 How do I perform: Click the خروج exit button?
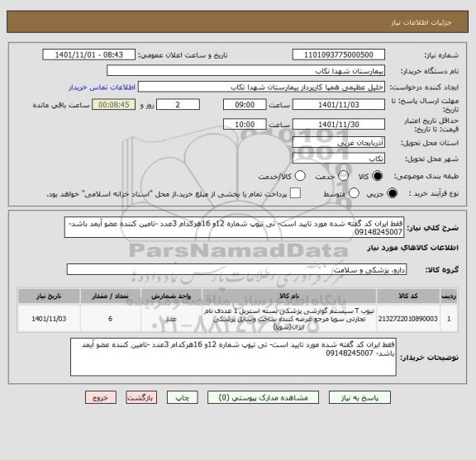(101, 397)
